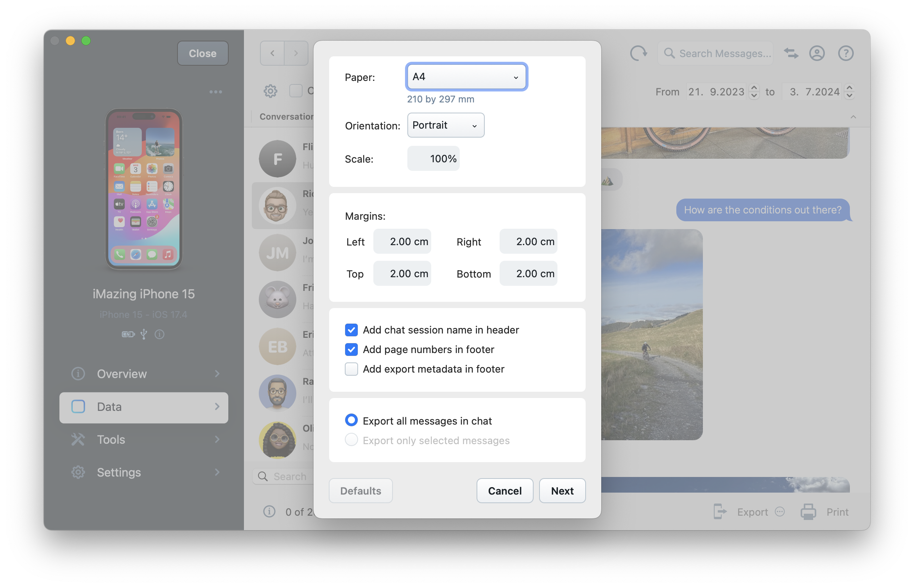This screenshot has height=588, width=914.
Task: Click the Scale field showing 100%
Action: [x=433, y=159]
